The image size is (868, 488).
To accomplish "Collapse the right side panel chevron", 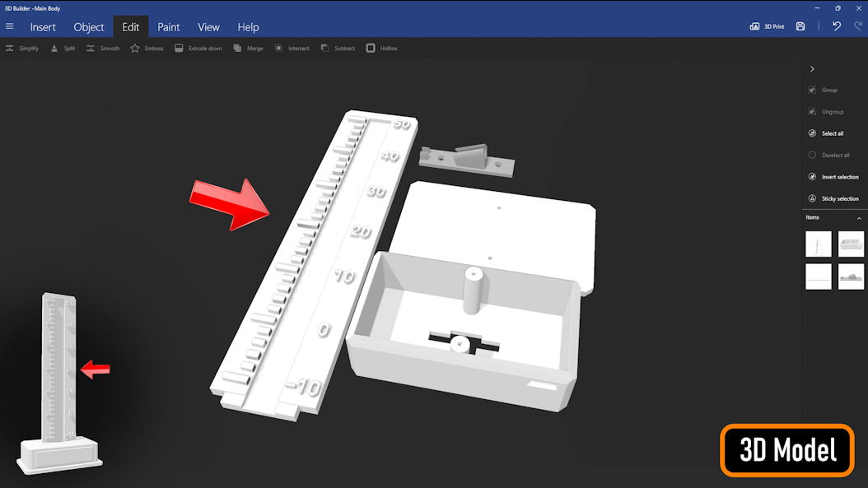I will click(812, 69).
